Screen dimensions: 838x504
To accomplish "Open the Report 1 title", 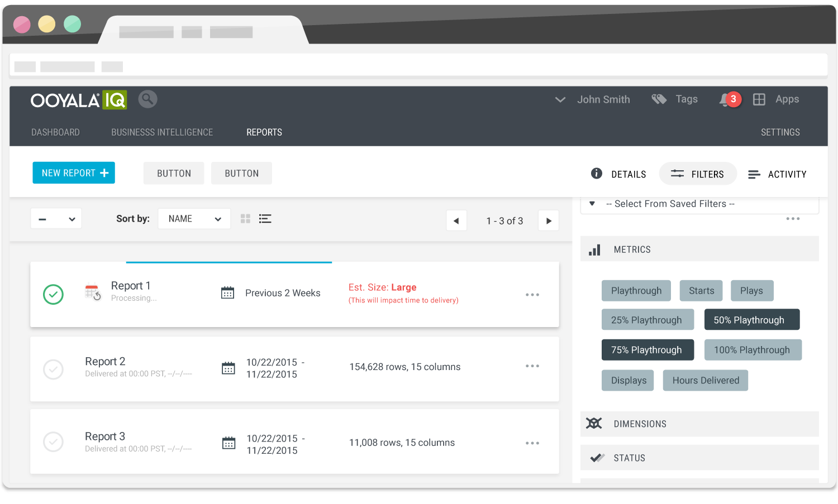I will click(x=131, y=286).
